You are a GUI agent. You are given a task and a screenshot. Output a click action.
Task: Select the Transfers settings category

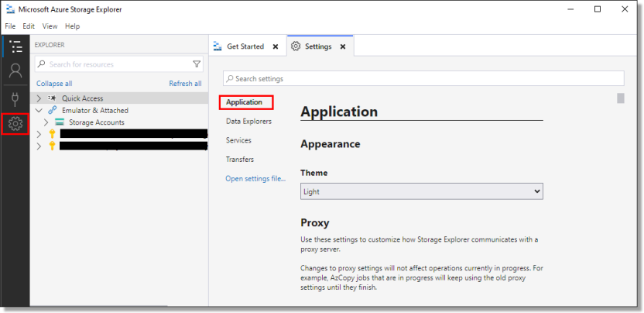coord(240,159)
